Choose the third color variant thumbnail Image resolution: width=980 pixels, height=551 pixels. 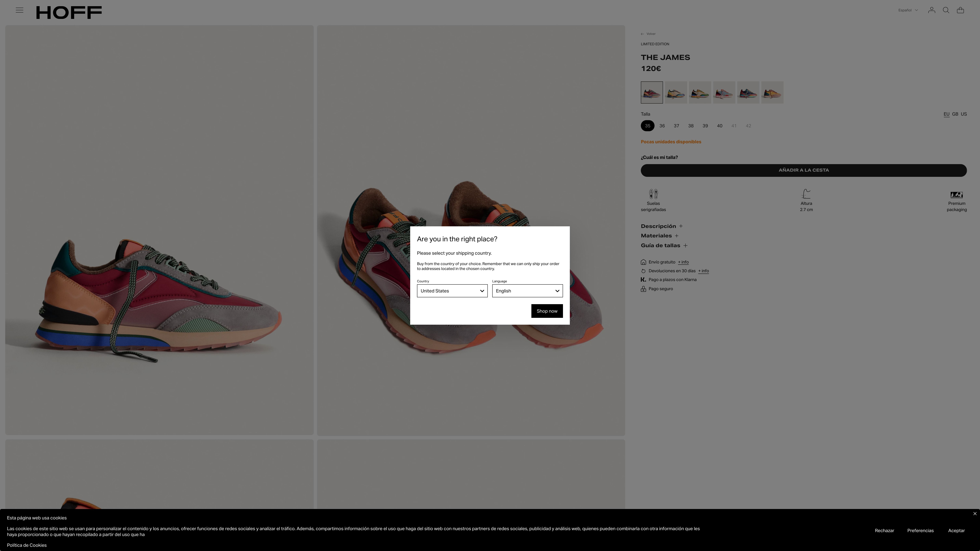(x=700, y=92)
